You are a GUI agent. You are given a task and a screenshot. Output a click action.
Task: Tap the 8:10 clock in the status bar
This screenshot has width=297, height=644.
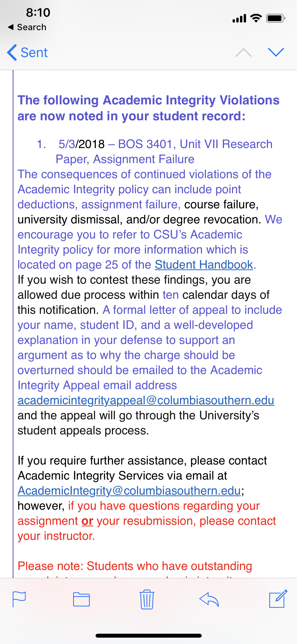(38, 13)
